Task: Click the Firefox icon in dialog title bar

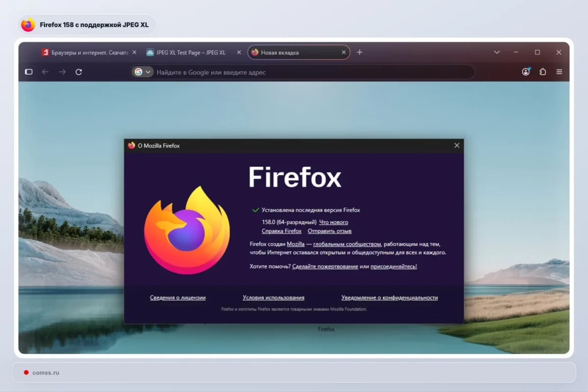Action: [131, 146]
